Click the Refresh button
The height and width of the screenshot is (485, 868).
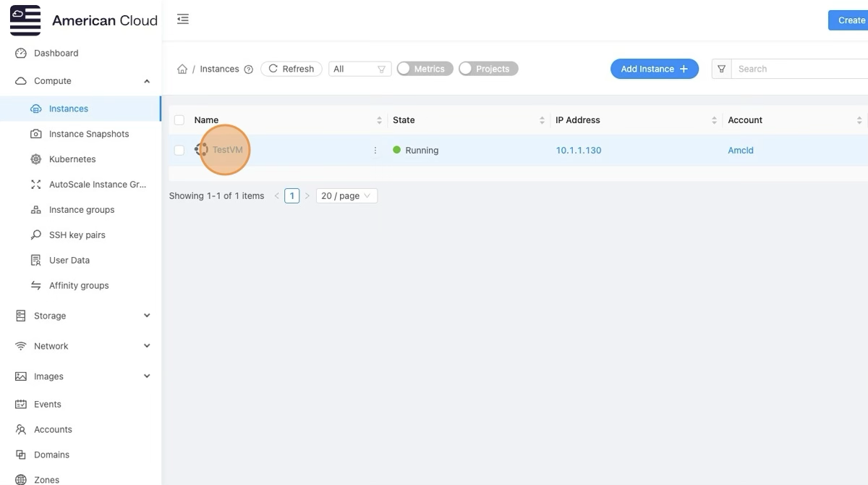tap(291, 69)
